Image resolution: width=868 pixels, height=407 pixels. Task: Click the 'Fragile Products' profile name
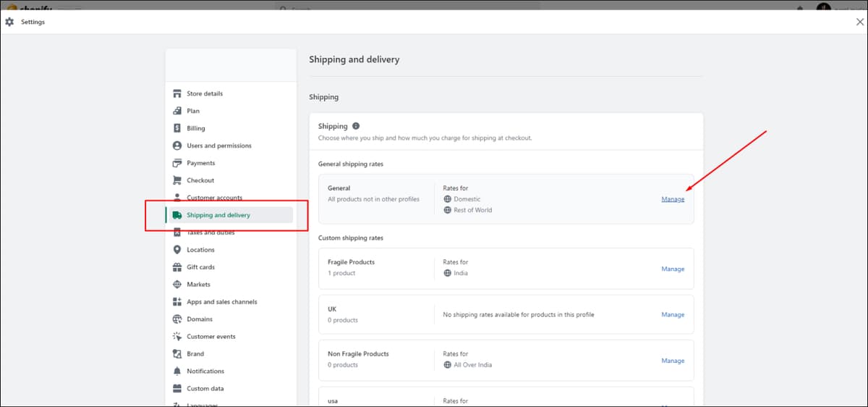click(x=351, y=262)
